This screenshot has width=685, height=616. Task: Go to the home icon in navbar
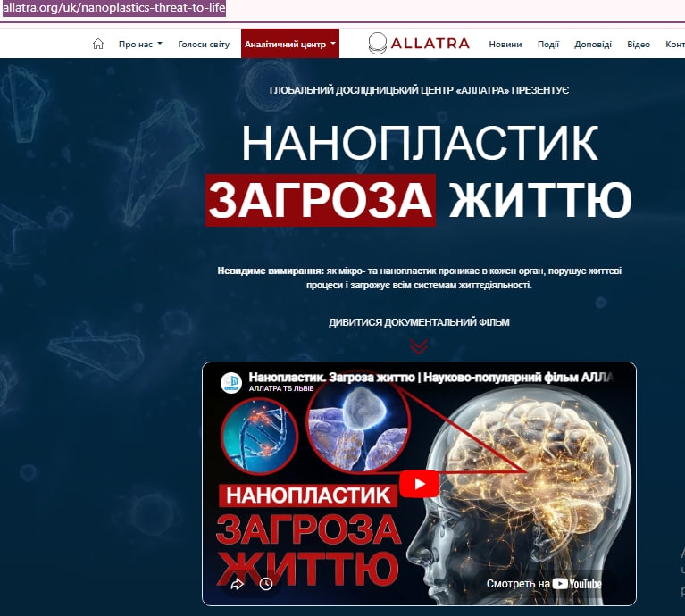click(98, 44)
